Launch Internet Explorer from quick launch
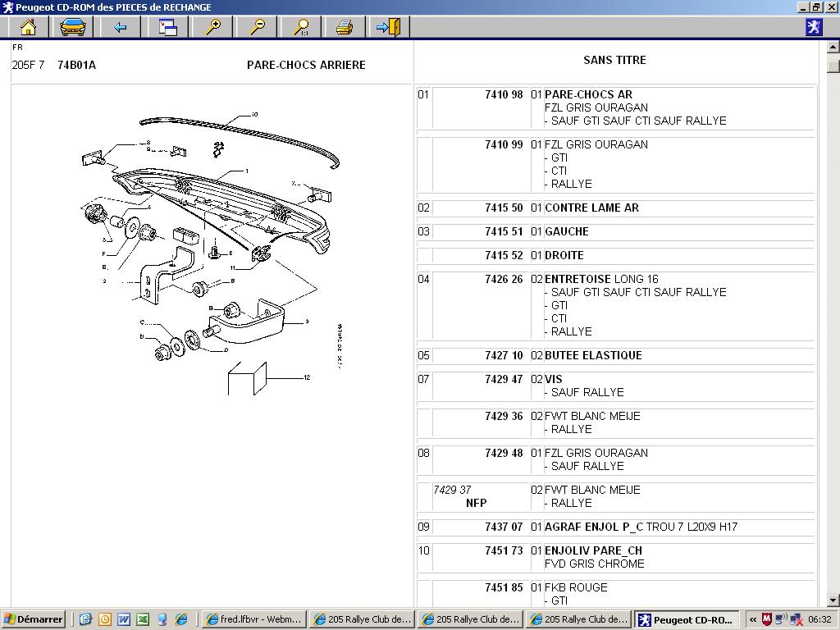Image resolution: width=840 pixels, height=630 pixels. (181, 619)
